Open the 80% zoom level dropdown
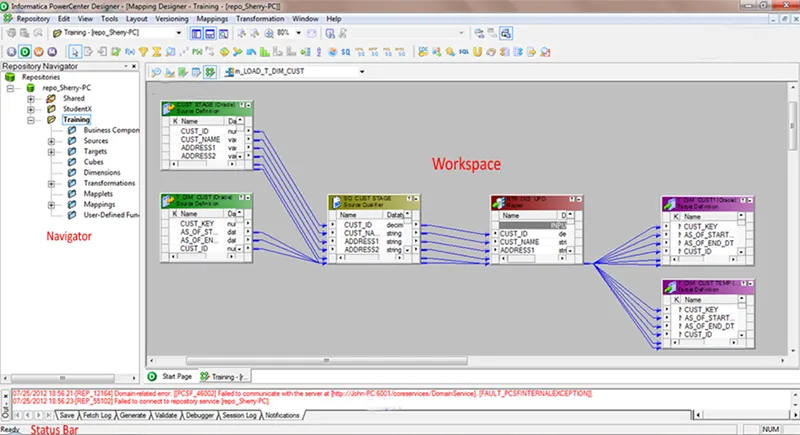Image resolution: width=800 pixels, height=435 pixels. tap(298, 33)
